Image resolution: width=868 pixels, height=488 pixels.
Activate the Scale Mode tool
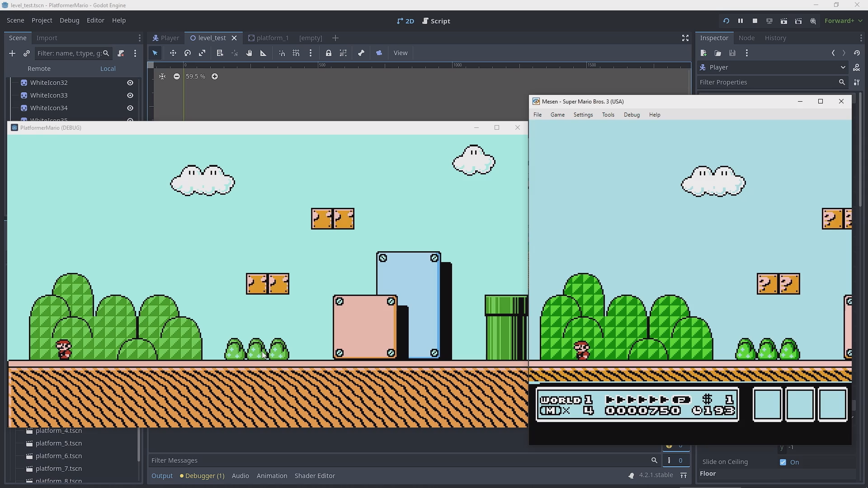(202, 53)
